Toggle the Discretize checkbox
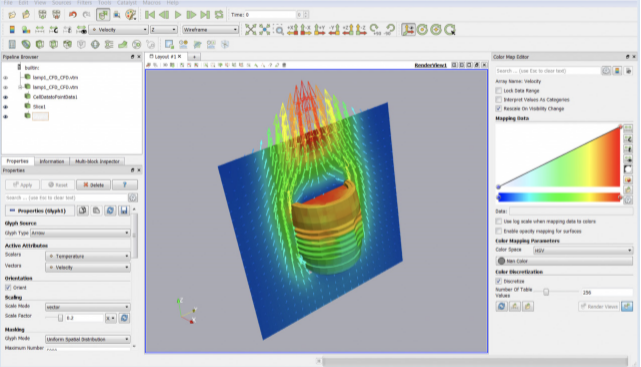This screenshot has width=641, height=367. [499, 281]
